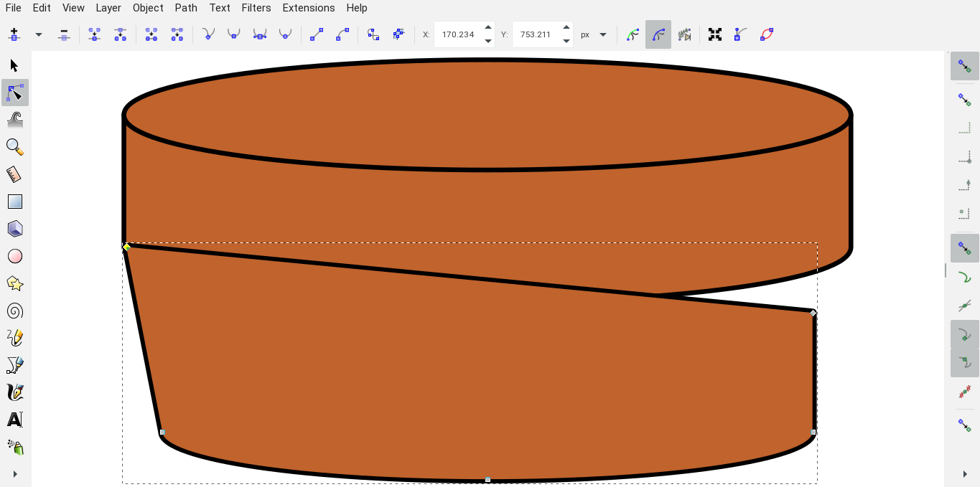The height and width of the screenshot is (487, 980).
Task: Pick the Star shape tool
Action: 14,283
